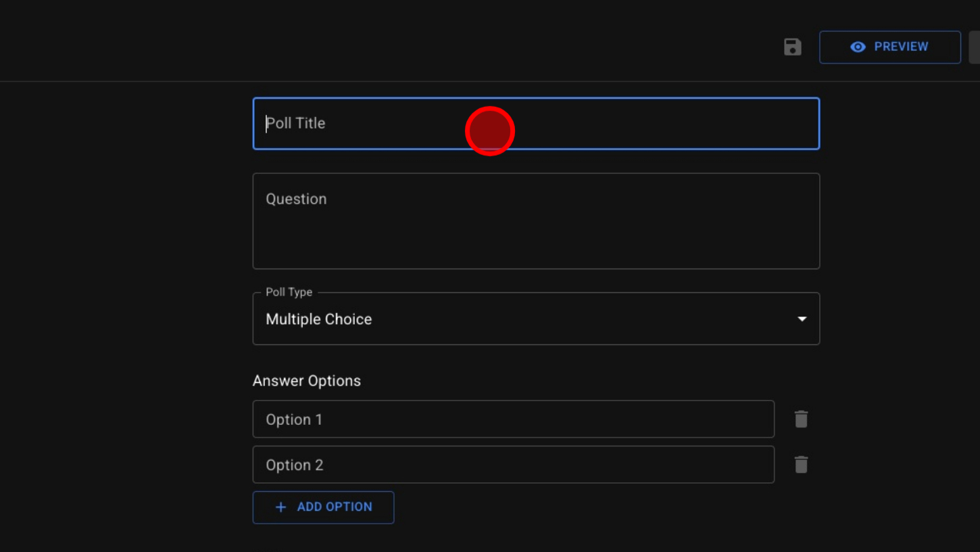The image size is (980, 552).
Task: Click the Poll Type field label
Action: coord(289,292)
